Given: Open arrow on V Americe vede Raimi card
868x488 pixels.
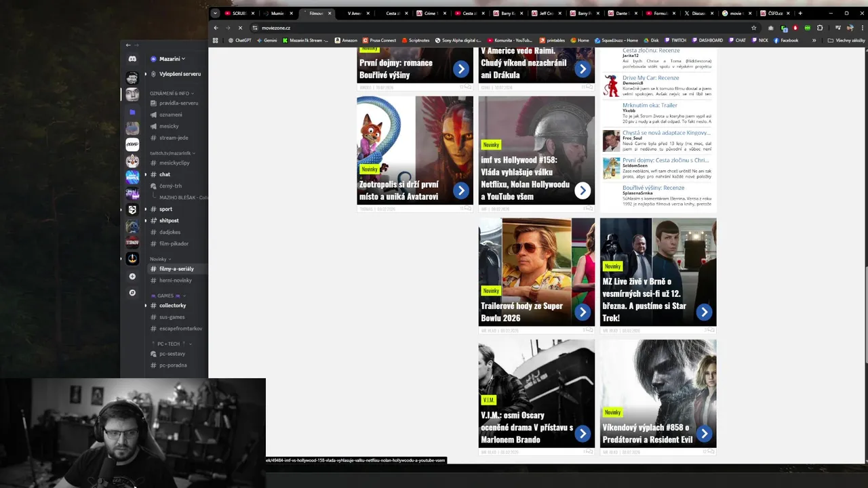Looking at the screenshot, I should [x=583, y=68].
